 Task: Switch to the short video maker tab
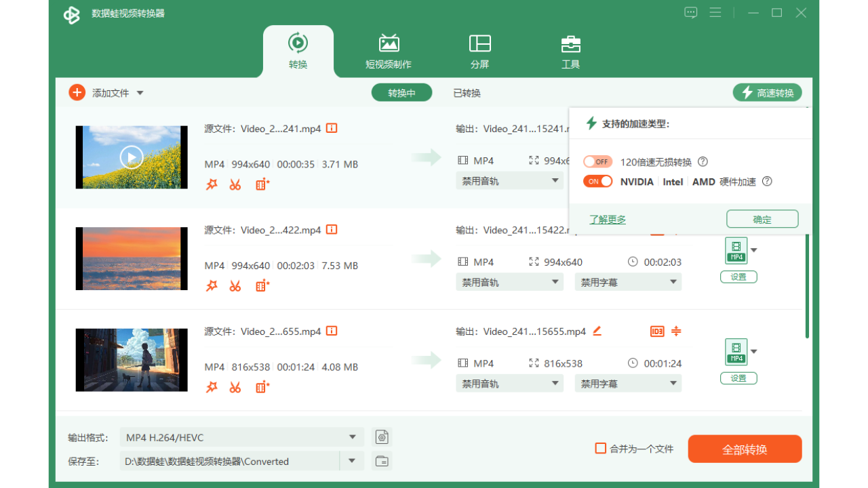[389, 52]
